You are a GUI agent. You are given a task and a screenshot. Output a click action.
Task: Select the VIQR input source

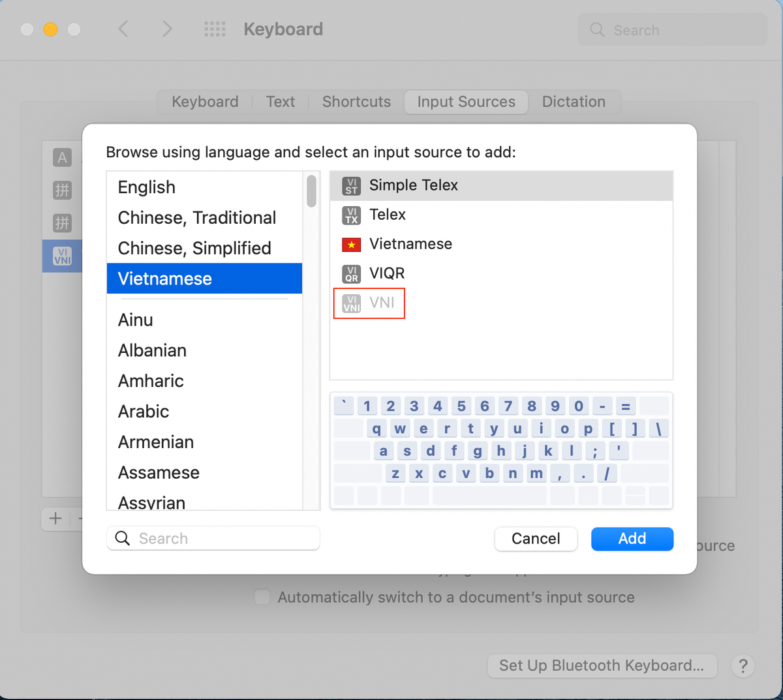click(501, 273)
